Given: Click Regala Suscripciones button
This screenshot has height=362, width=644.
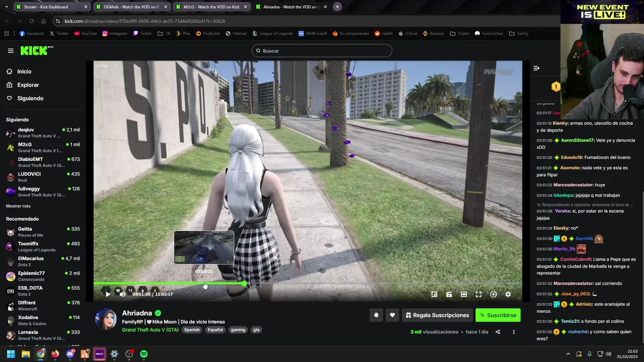Looking at the screenshot, I should (x=437, y=315).
